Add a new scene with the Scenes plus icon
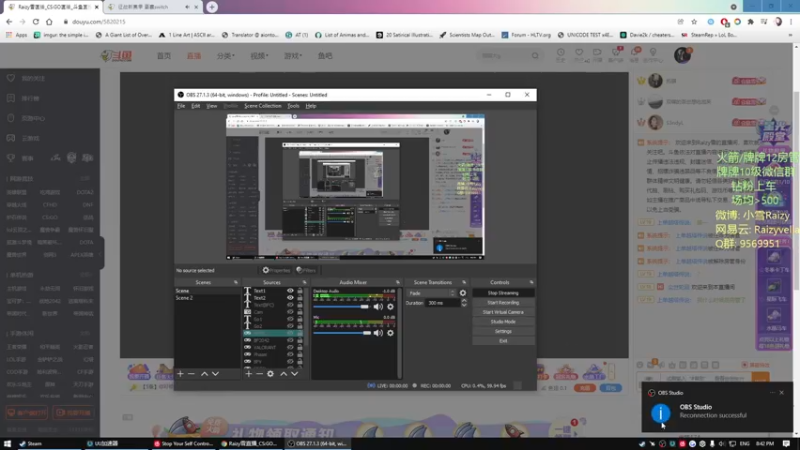The width and height of the screenshot is (800, 450). (x=180, y=373)
